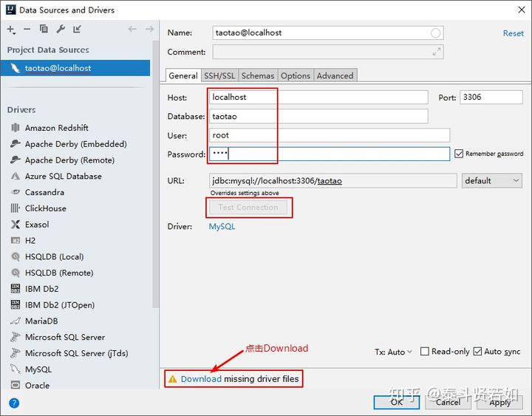
Task: Click the Reset link
Action: [x=513, y=33]
